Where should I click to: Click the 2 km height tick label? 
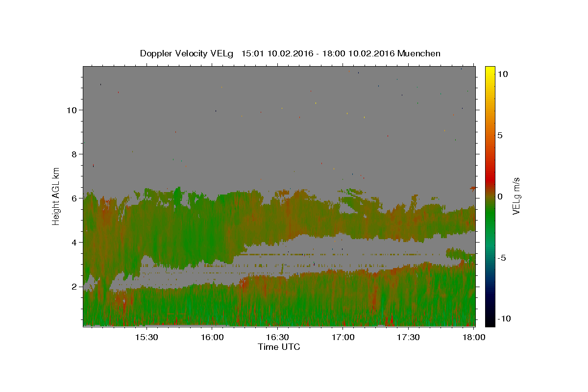(74, 286)
